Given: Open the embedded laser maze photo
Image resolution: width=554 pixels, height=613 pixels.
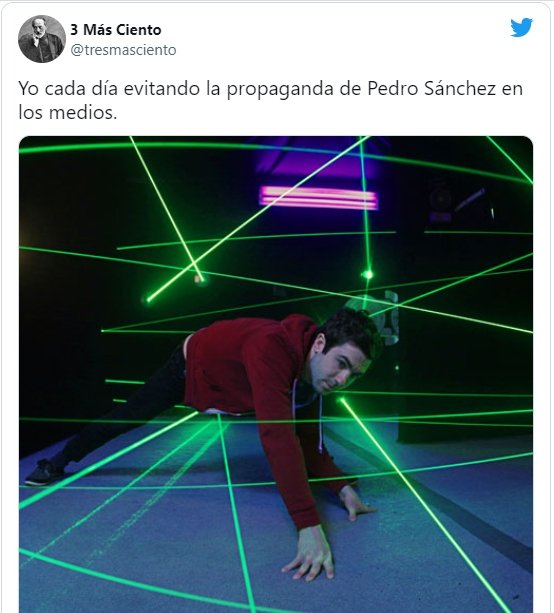Looking at the screenshot, I should click(x=276, y=375).
